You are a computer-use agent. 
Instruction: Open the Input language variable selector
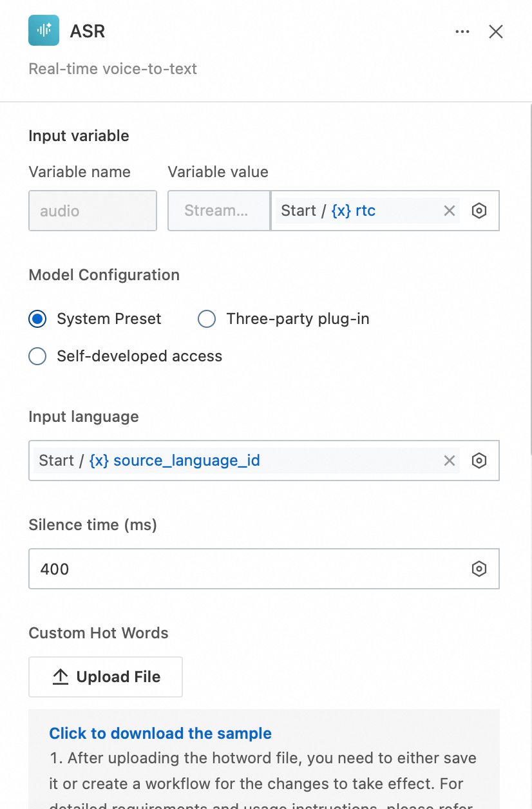click(238, 461)
